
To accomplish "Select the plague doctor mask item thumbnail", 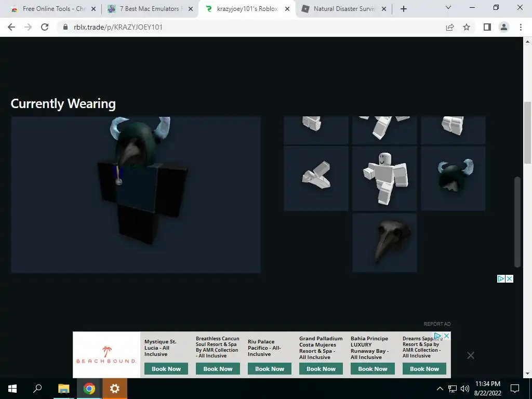I will (x=384, y=242).
